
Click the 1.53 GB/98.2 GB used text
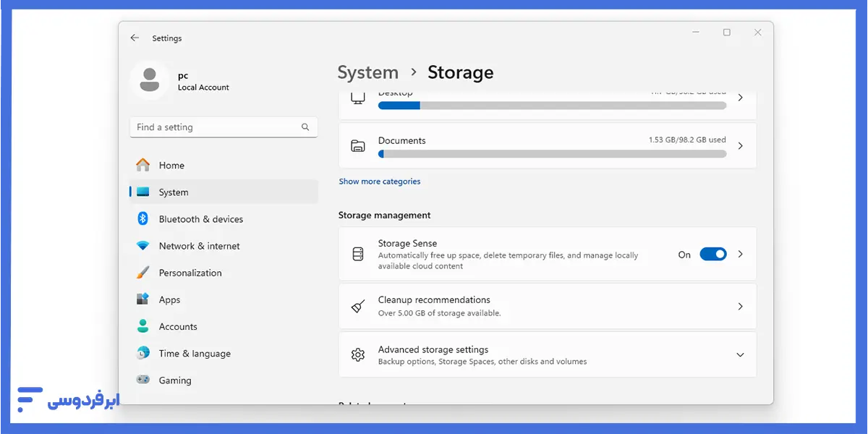[687, 140]
